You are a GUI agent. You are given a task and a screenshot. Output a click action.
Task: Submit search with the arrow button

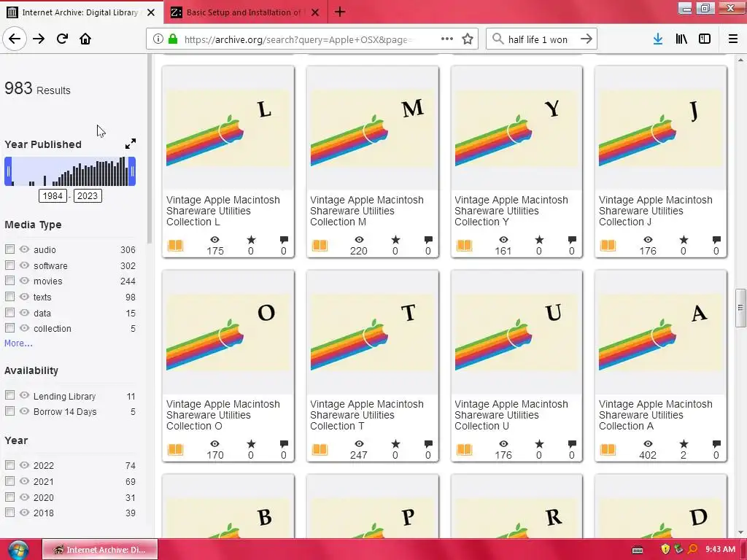(587, 39)
